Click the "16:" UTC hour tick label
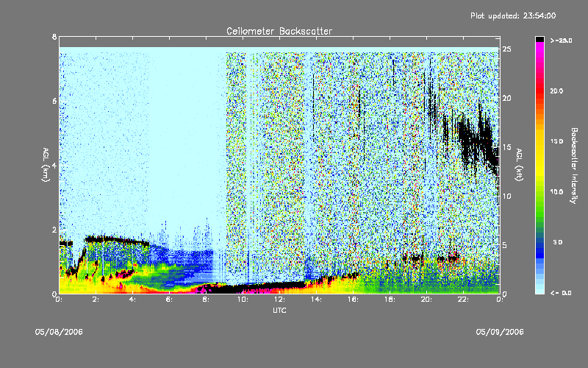This screenshot has height=368, width=588. (353, 300)
